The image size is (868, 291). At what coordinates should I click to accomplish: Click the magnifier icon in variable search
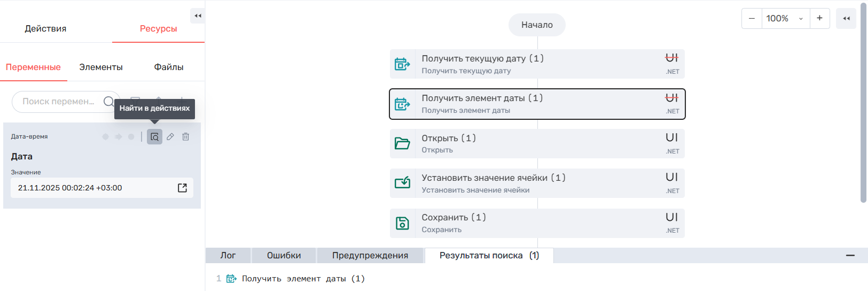[108, 102]
